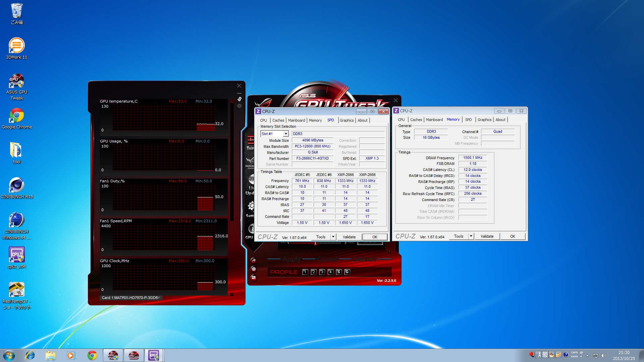This screenshot has width=644, height=362.
Task: Click the GPU Tweak settings gear icon
Action: pyautogui.click(x=251, y=206)
